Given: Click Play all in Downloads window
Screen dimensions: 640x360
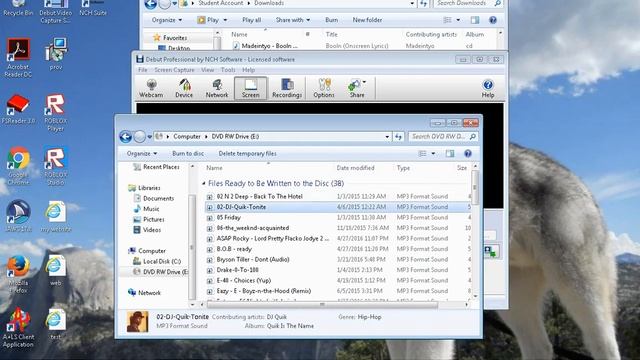Looking at the screenshot, I should [251, 20].
